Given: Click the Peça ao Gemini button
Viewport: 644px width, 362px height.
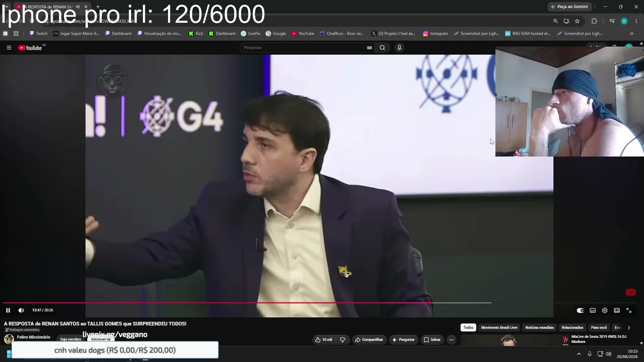Looking at the screenshot, I should pyautogui.click(x=569, y=7).
